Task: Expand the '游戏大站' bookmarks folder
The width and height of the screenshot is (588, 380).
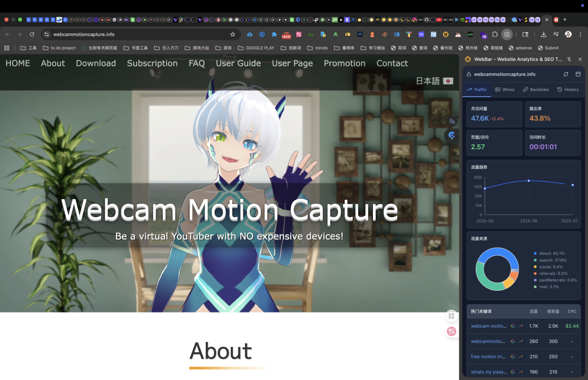Action: 197,48
